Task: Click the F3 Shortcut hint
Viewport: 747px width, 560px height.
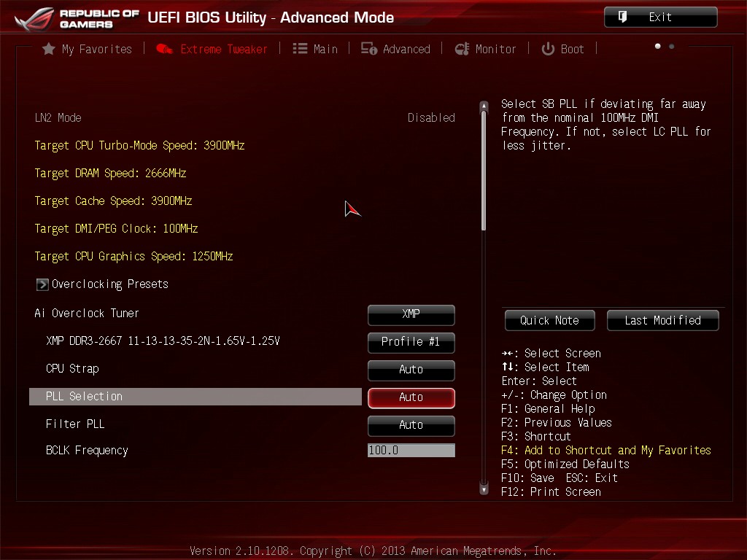Action: 536,437
